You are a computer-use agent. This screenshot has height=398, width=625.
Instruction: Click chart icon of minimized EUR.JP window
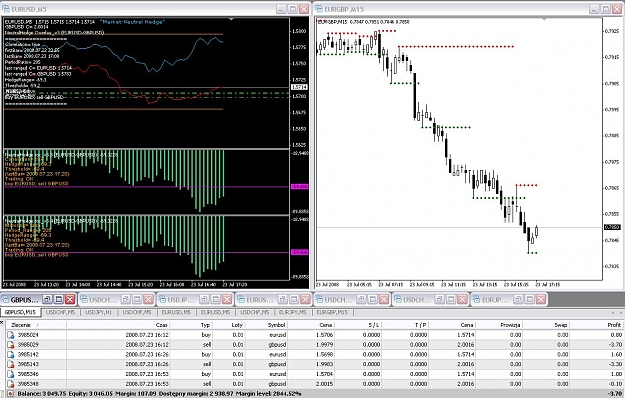(476, 300)
